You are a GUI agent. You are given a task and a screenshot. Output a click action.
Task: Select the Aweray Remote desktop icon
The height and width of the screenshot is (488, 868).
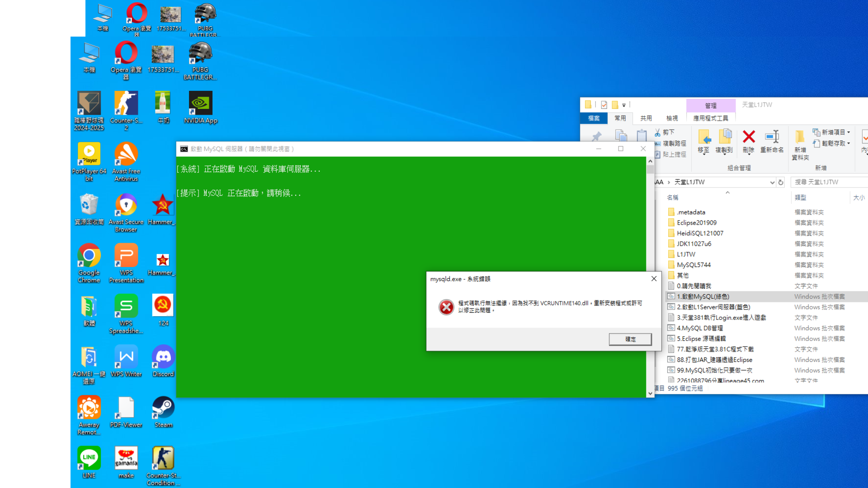89,415
